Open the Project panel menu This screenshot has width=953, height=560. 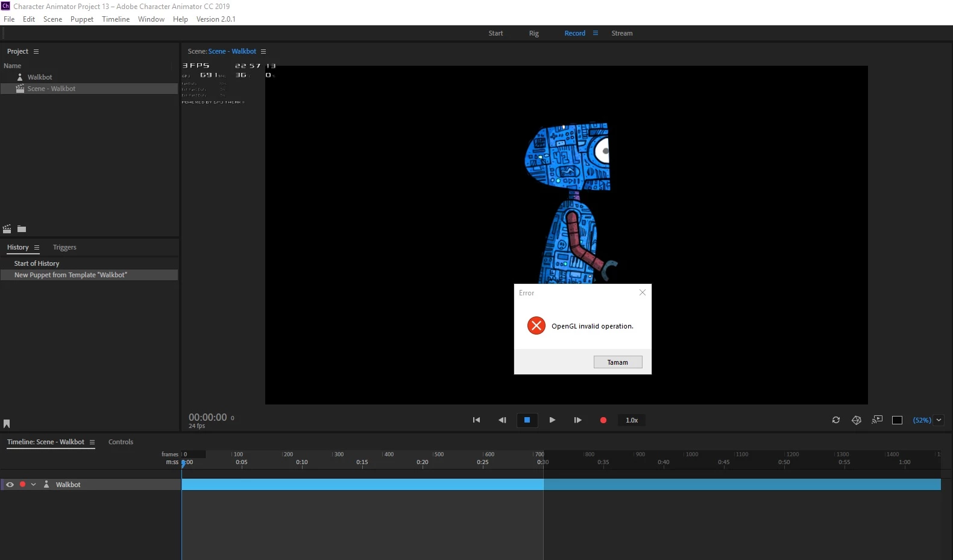36,51
